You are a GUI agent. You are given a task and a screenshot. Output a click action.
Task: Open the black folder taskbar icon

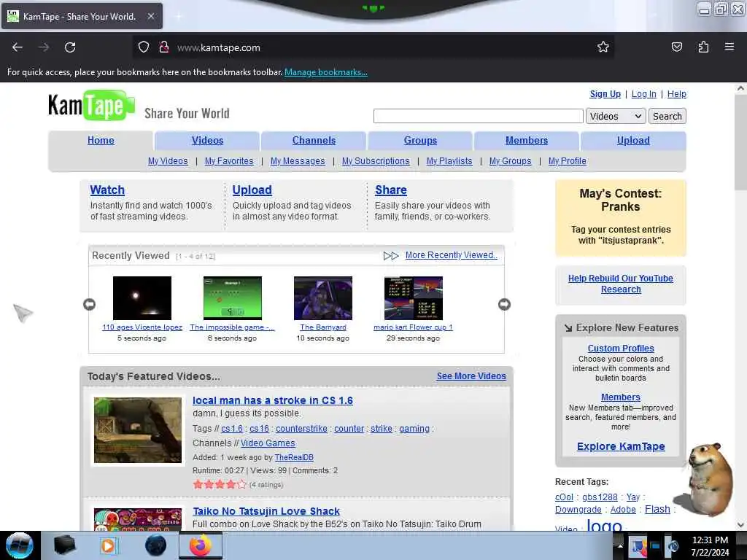pyautogui.click(x=64, y=545)
